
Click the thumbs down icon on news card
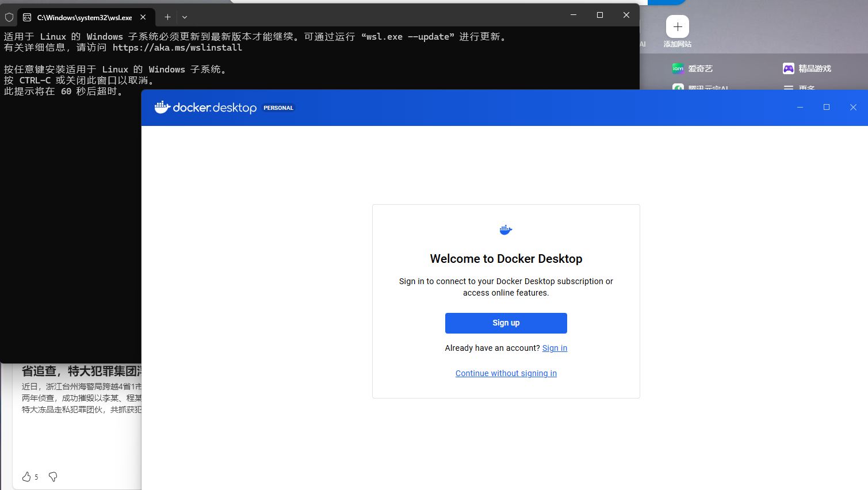(x=53, y=477)
